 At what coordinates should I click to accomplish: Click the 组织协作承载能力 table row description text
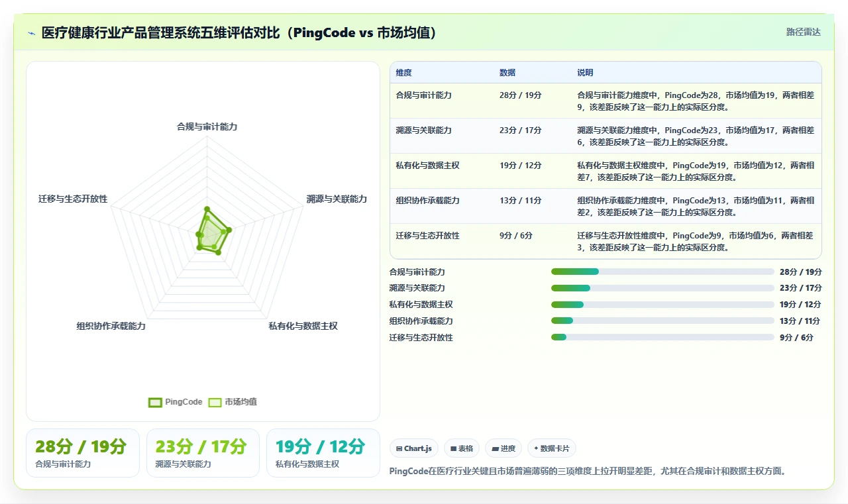coord(696,206)
